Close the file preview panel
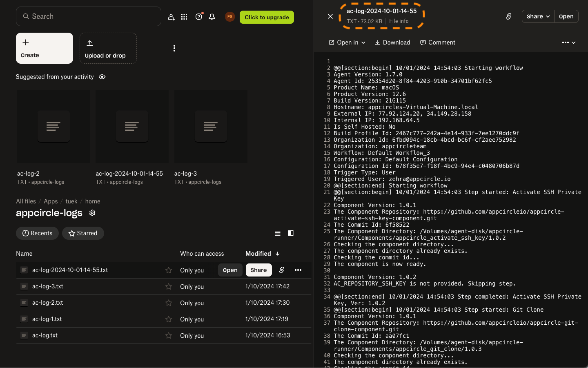This screenshot has height=368, width=588. (330, 16)
